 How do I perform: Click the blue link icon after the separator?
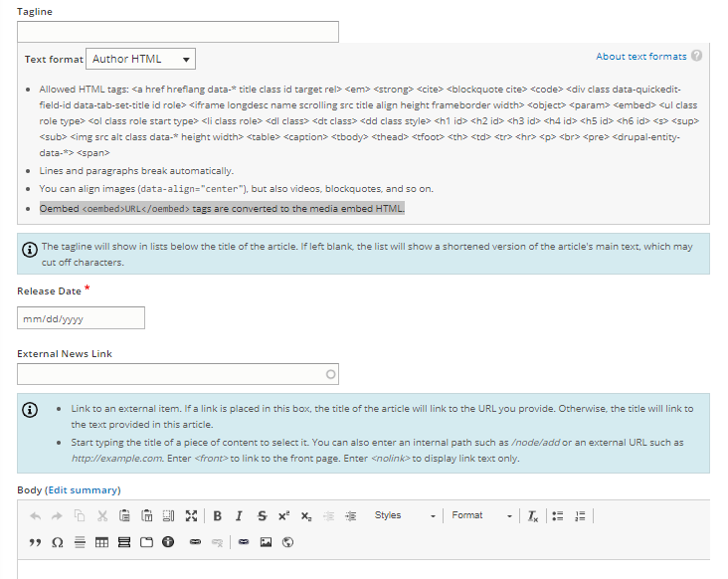click(244, 542)
